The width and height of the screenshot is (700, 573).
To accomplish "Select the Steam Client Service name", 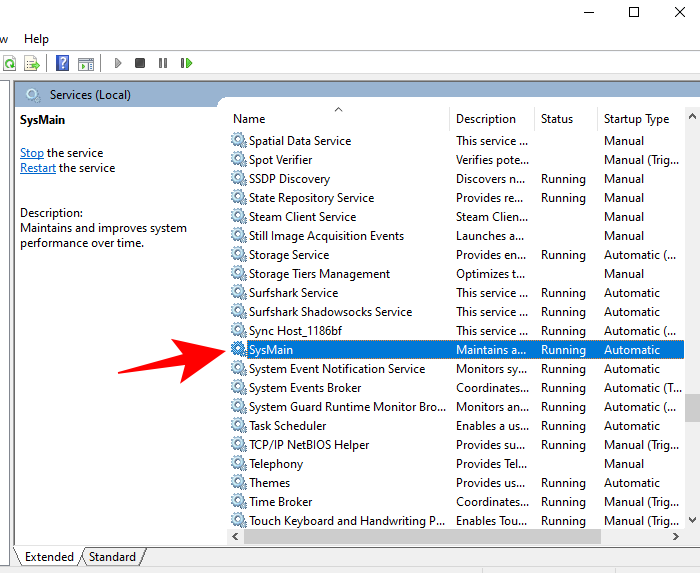I will (303, 216).
